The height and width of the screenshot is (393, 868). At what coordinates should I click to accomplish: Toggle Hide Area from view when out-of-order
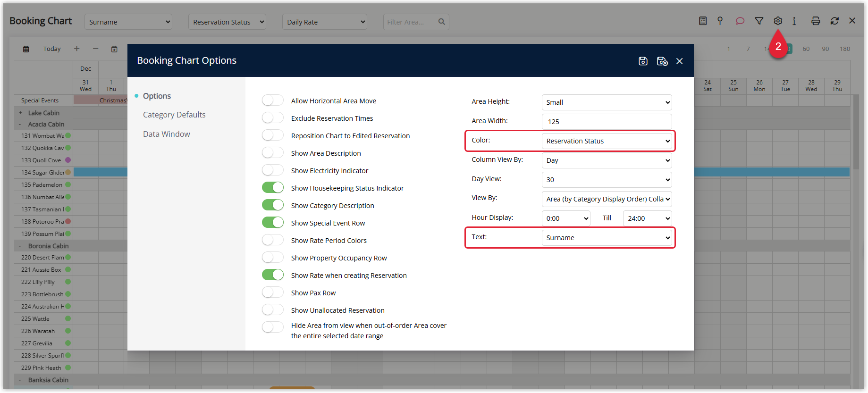pyautogui.click(x=273, y=327)
